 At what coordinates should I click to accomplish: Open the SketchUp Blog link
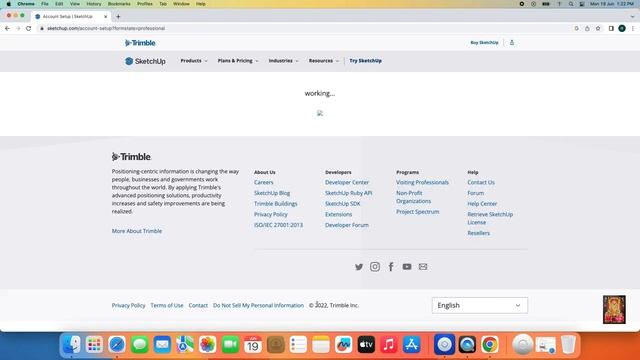[272, 193]
